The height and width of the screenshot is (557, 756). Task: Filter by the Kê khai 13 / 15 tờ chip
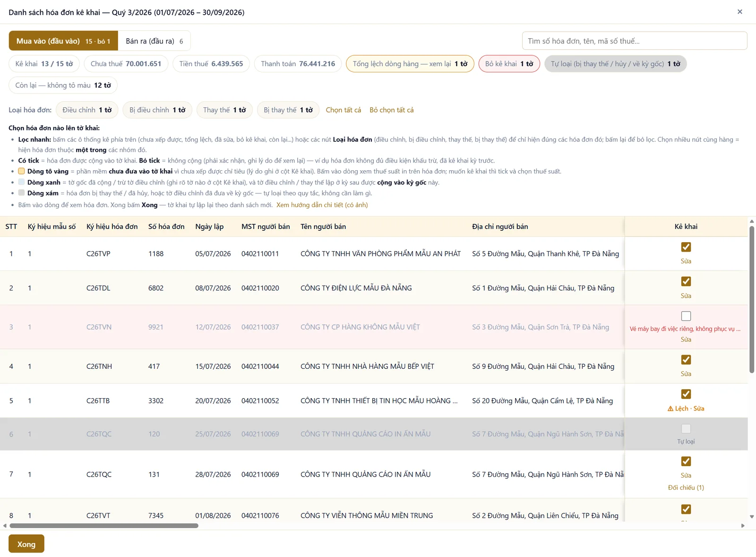[44, 64]
